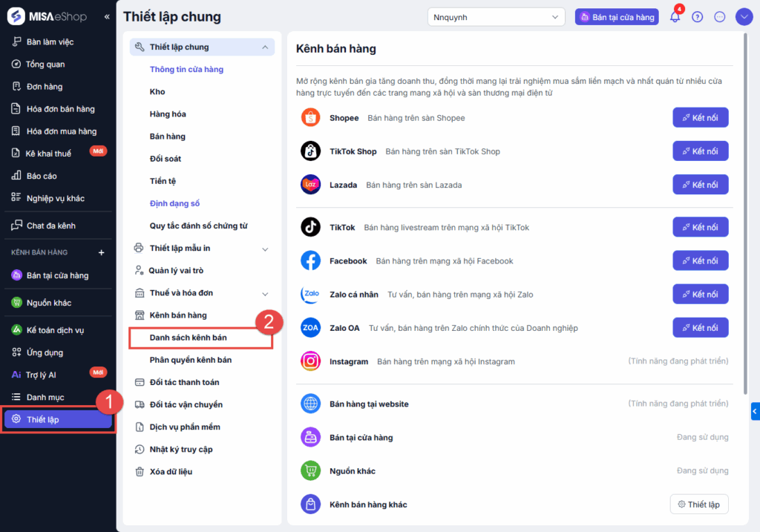The image size is (760, 532).
Task: Click the plus icon beside KÊNH BÁN HÀNG
Action: [x=102, y=252]
